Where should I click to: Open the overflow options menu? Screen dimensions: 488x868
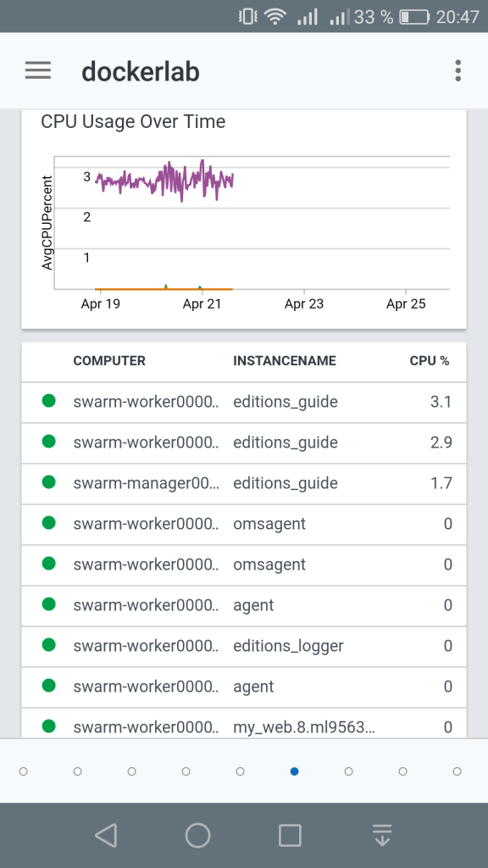[457, 70]
